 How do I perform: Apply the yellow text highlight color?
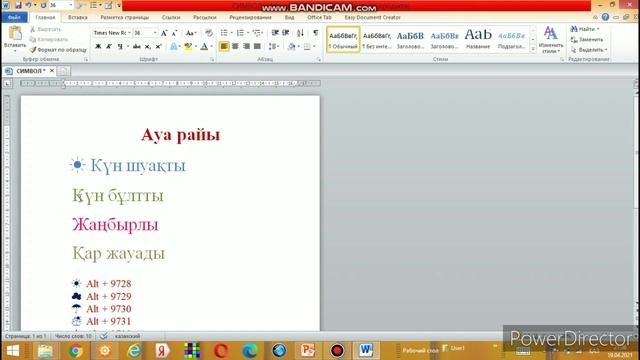188,47
